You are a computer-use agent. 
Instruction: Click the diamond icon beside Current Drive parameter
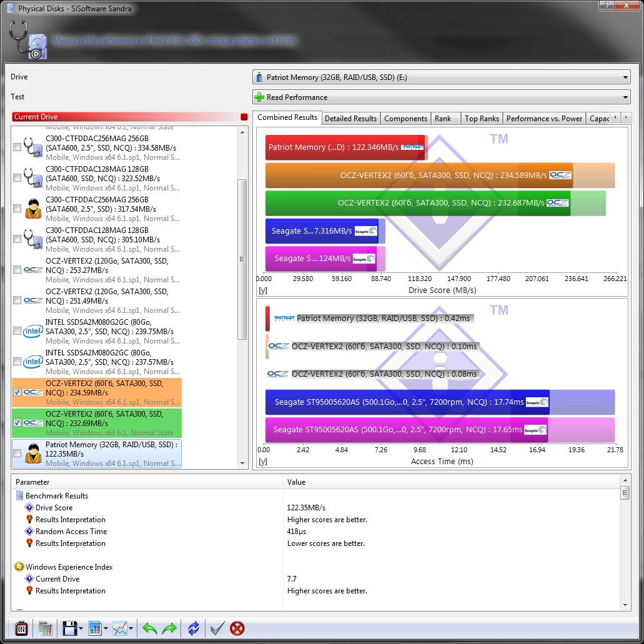29,578
